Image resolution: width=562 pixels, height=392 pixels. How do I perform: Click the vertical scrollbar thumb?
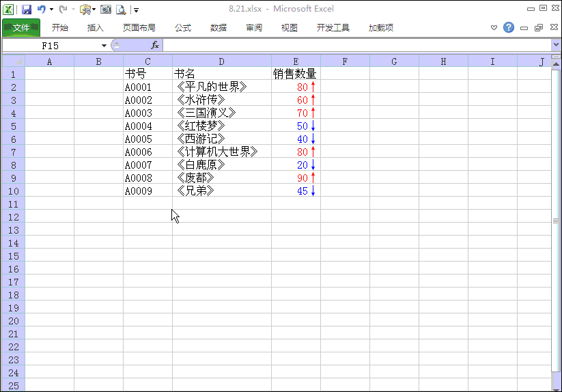556,220
